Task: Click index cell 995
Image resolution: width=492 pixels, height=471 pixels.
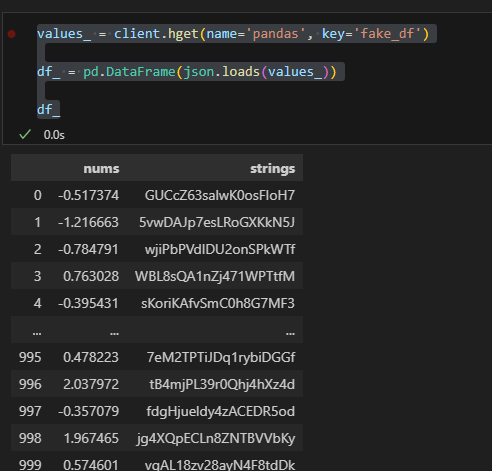Action: [x=30, y=357]
